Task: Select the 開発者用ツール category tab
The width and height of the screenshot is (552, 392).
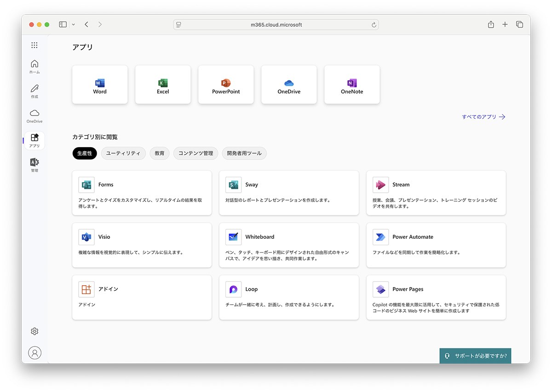Action: coord(244,153)
